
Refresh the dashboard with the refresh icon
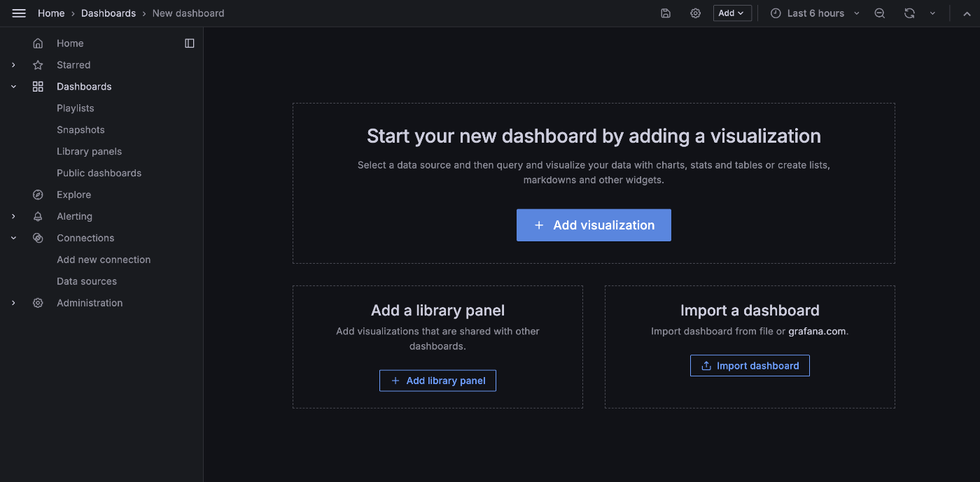point(909,13)
